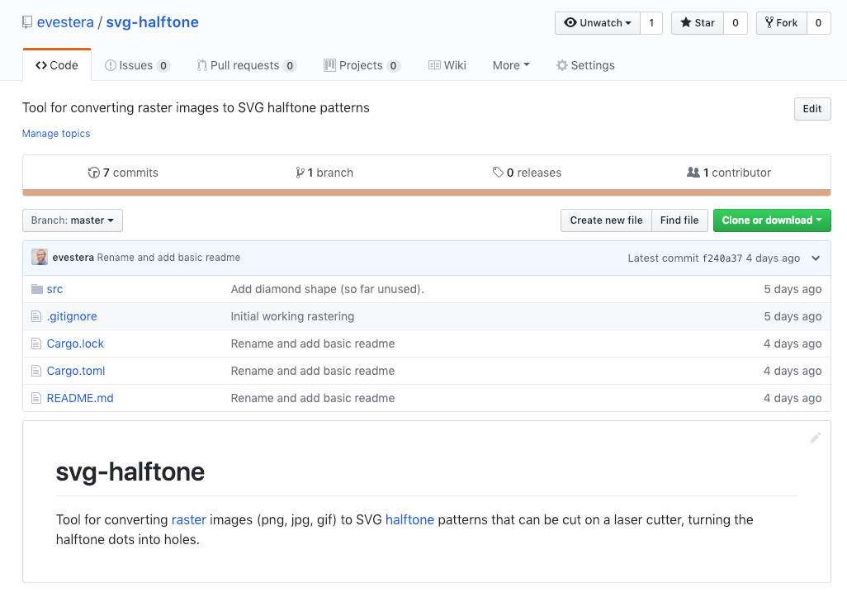Click the Edit description button
Screen dimensions: 847x616
812,109
